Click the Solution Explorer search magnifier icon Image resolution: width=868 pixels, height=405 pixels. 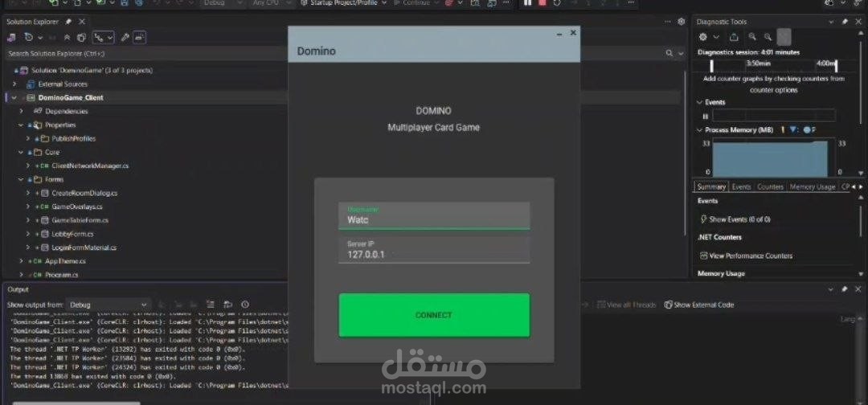[x=669, y=53]
